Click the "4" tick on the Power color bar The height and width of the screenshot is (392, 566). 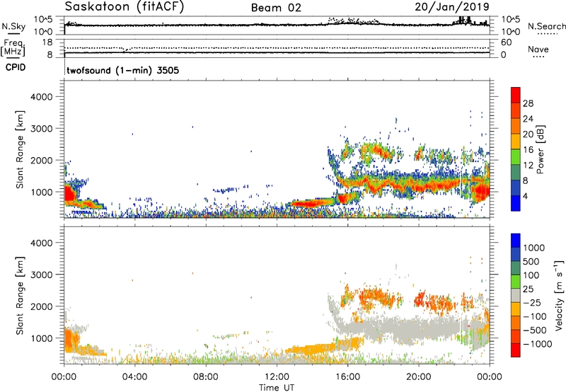525,196
